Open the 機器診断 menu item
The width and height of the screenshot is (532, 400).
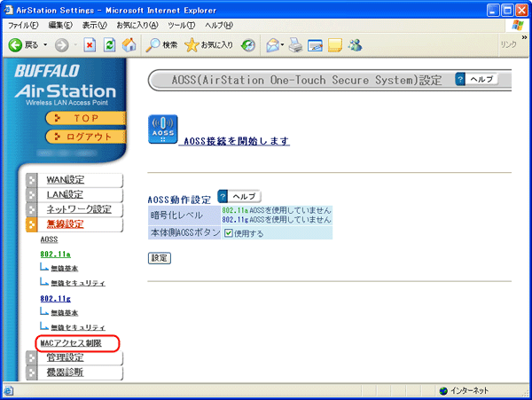65,373
